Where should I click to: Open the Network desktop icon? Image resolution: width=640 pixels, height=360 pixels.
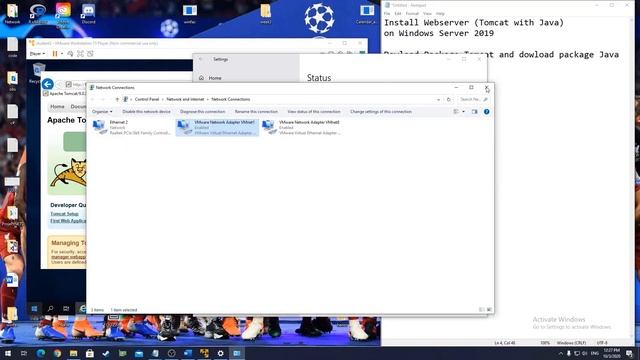tap(12, 13)
